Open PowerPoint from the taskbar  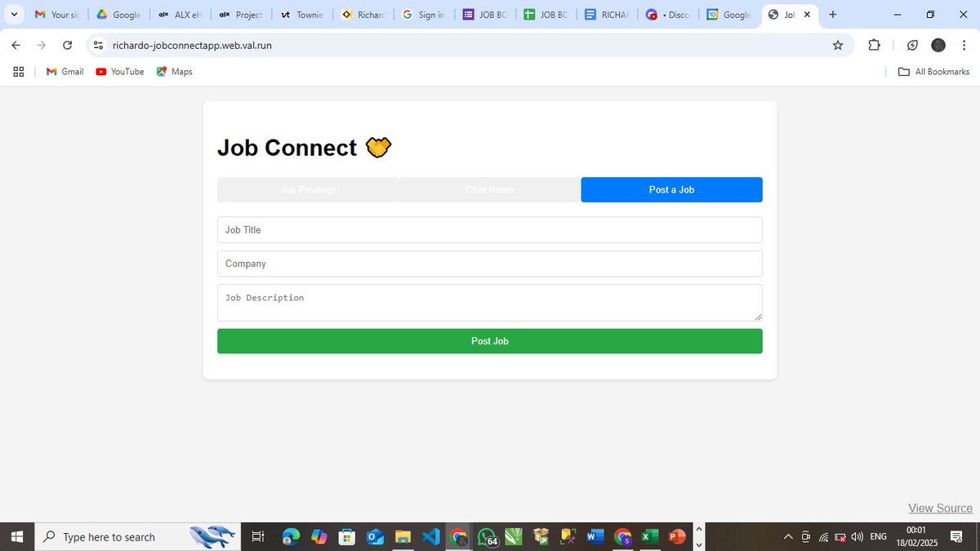point(677,537)
